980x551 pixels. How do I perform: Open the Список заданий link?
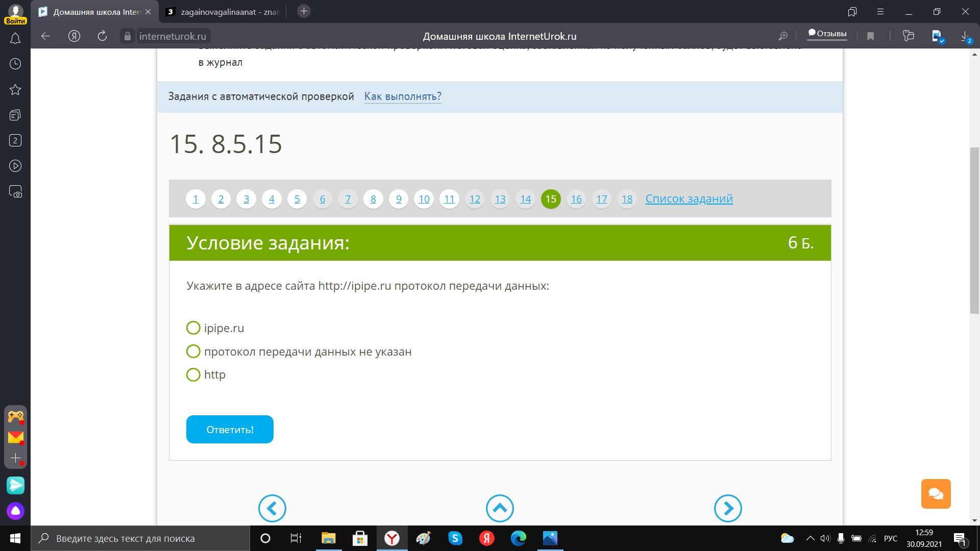click(x=689, y=198)
